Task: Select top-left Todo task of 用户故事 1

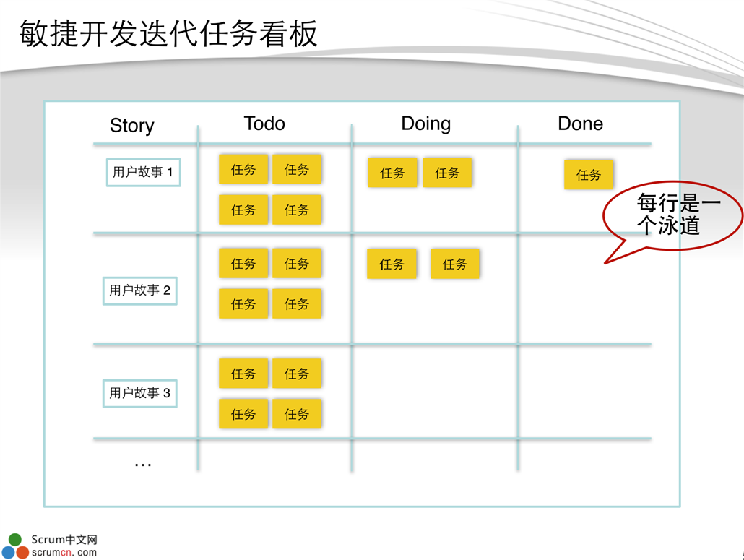Action: 243,170
